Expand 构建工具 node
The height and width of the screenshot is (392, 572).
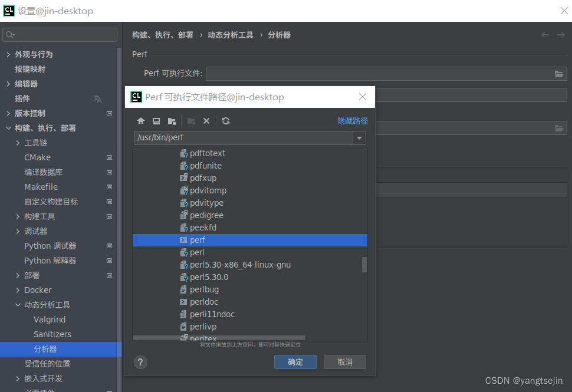pyautogui.click(x=18, y=216)
